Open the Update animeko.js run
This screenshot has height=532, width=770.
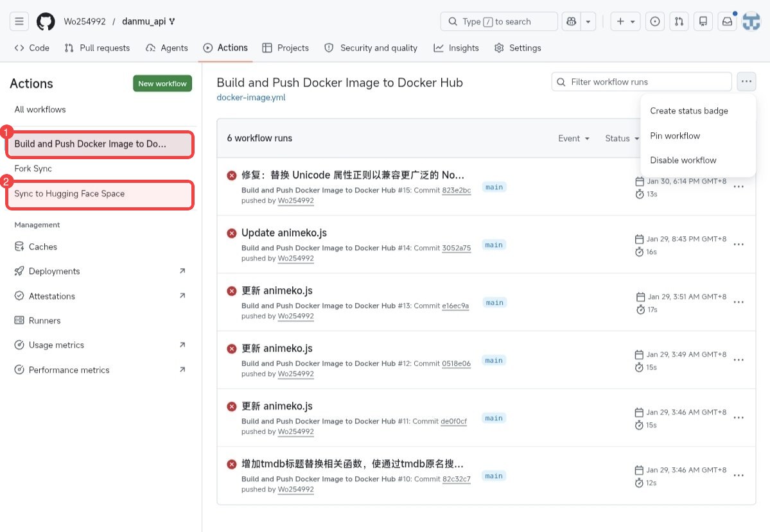click(284, 232)
